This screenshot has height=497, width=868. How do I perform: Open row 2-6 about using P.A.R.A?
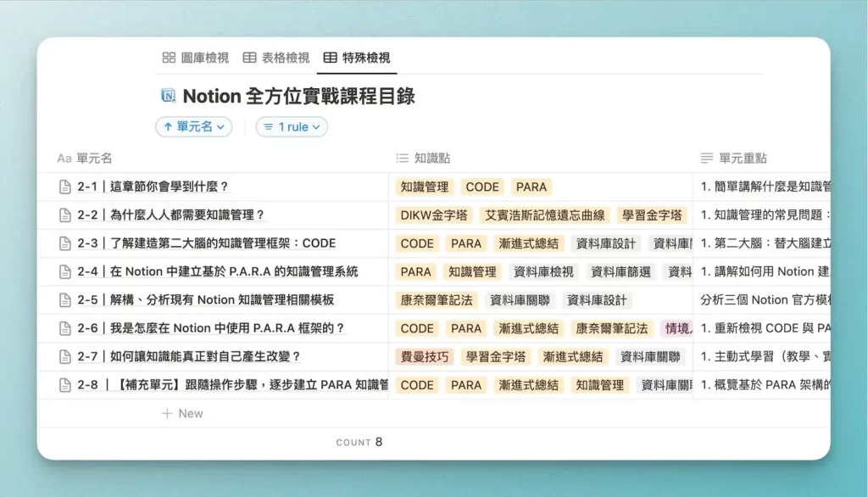211,328
